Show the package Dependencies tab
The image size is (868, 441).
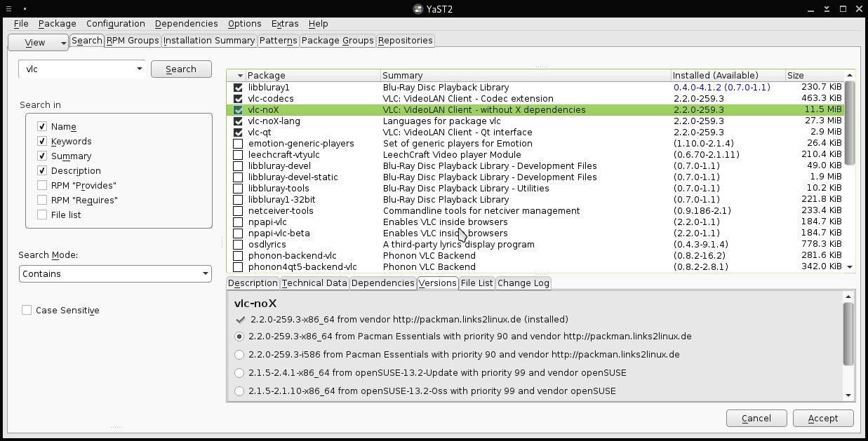click(382, 283)
